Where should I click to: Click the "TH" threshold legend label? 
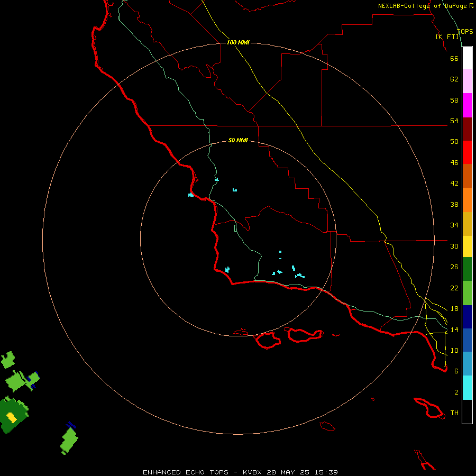tap(454, 413)
